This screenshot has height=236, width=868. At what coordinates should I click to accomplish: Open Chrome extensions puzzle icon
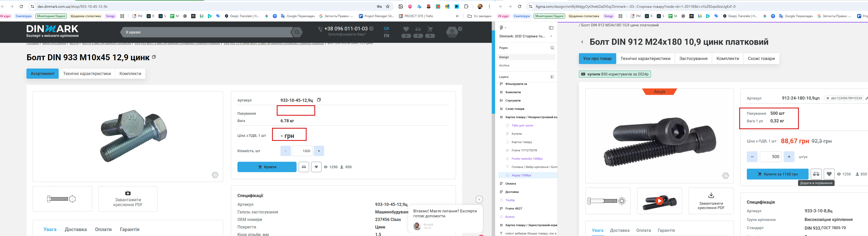coord(466,6)
